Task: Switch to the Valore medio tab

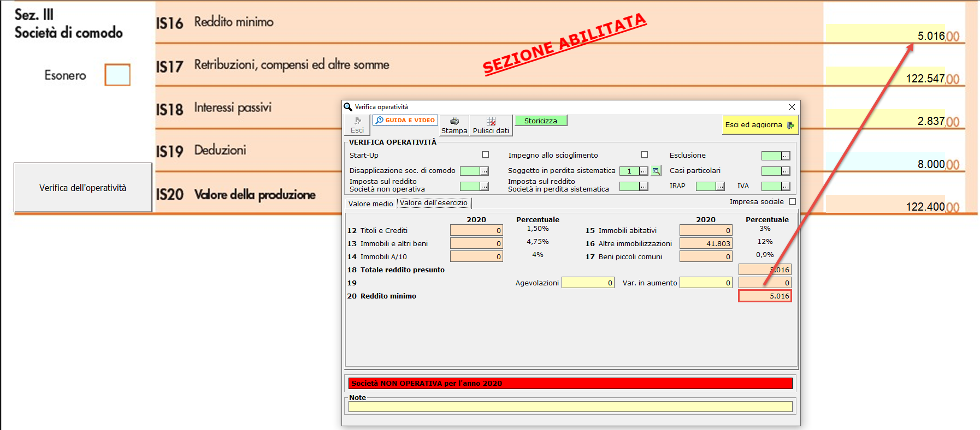Action: click(x=370, y=204)
